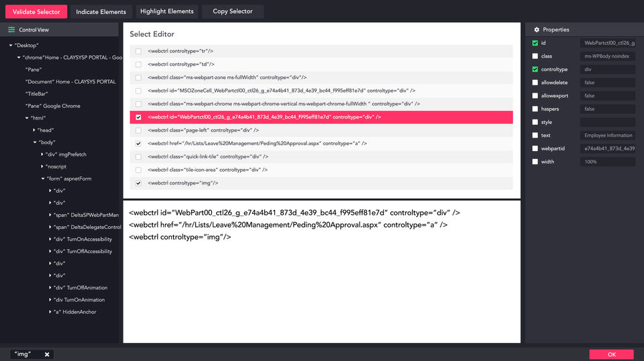Click the Control View panel icon
The image size is (644, 361).
[11, 30]
